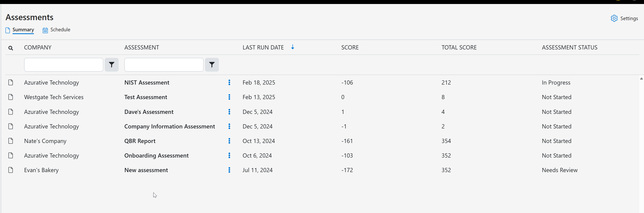Click the document icon for Dave's Assessment row
644x213 pixels.
tap(11, 111)
